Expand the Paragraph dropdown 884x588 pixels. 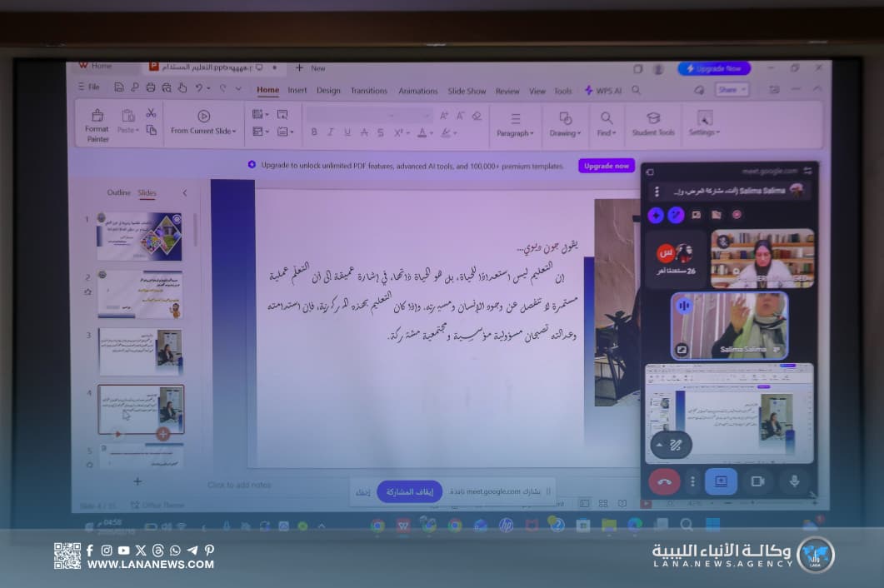515,123
